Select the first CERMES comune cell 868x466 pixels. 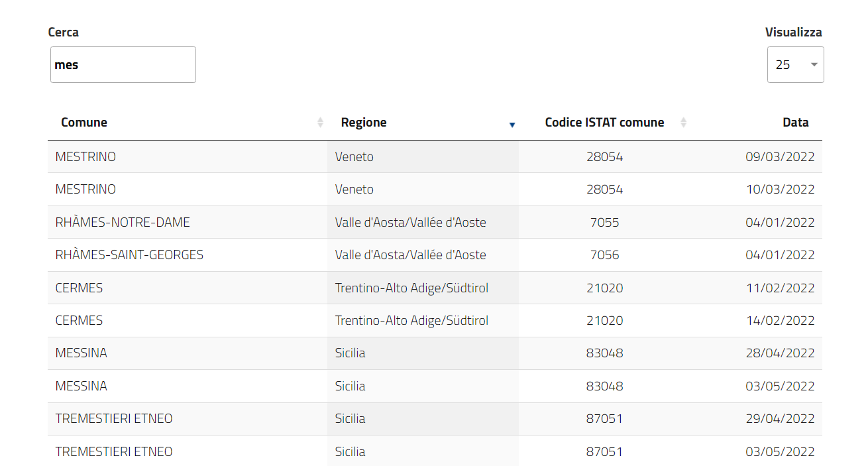pyautogui.click(x=79, y=288)
